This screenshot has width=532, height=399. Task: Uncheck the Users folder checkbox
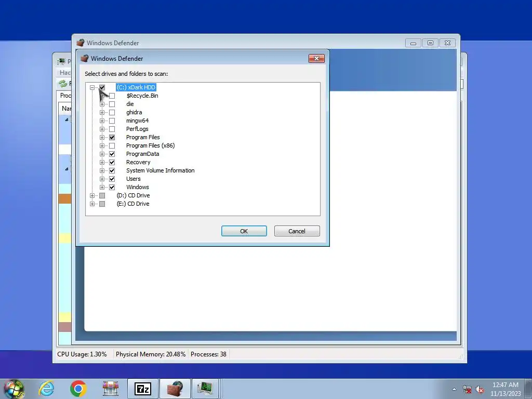click(x=112, y=179)
